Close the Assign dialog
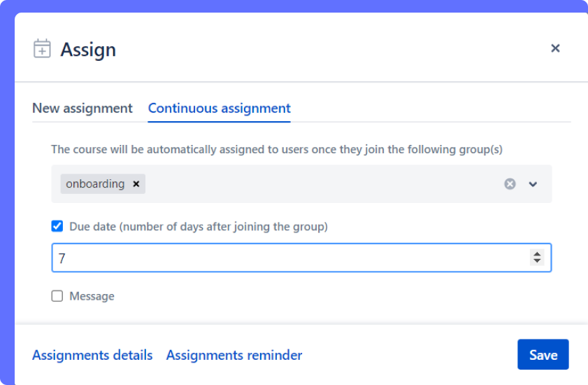Viewport: 588px width, 385px height. pos(555,48)
